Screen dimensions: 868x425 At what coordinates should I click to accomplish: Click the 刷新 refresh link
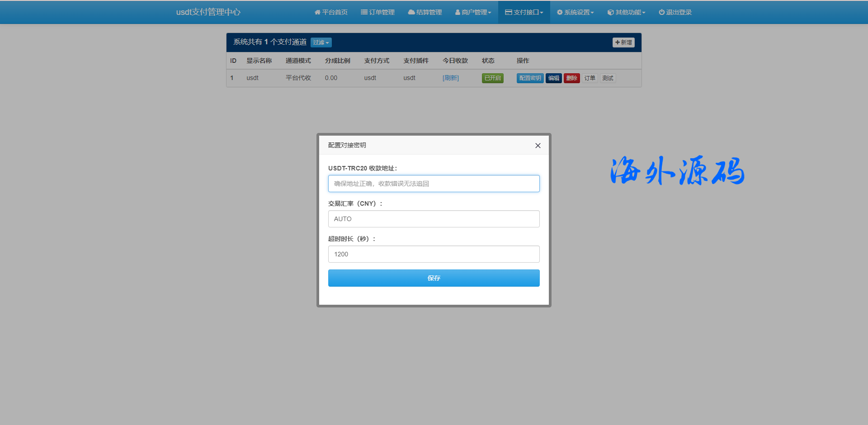(x=450, y=78)
